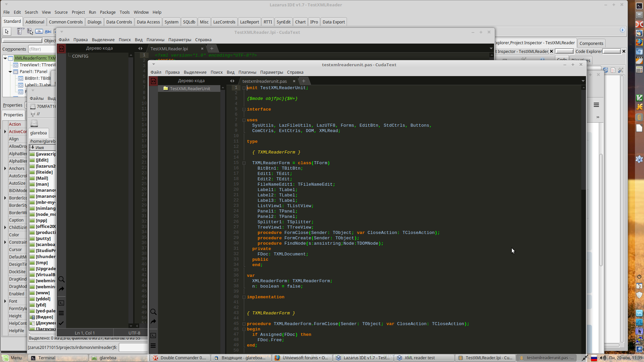Click the hamburger menu icon in right panel
Screen dimensions: 644x362
(x=596, y=105)
